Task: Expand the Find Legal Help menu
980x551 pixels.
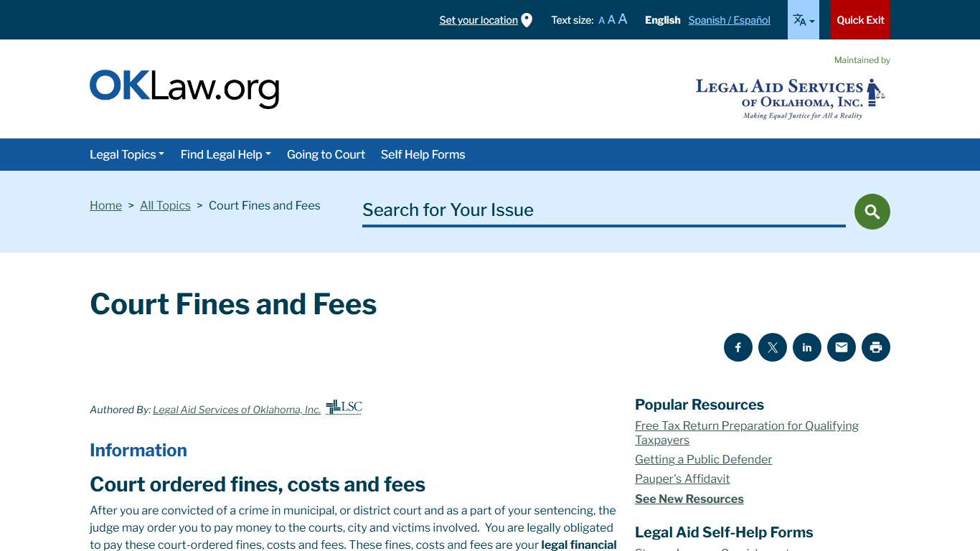Action: [225, 154]
